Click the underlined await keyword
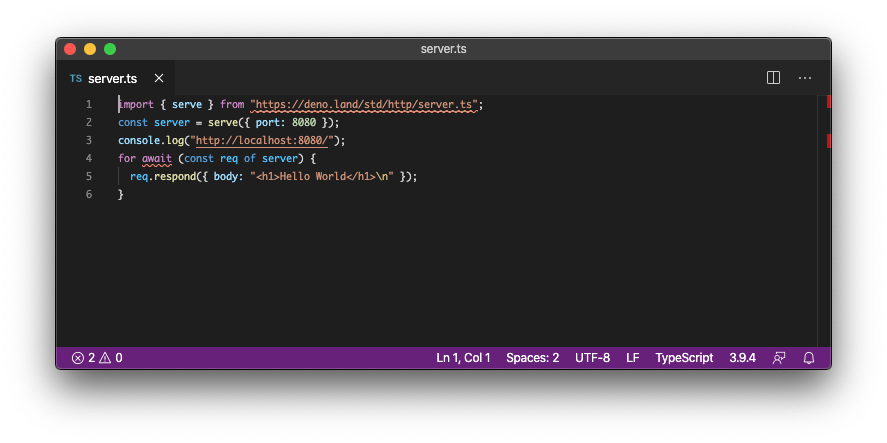This screenshot has height=443, width=887. point(157,158)
